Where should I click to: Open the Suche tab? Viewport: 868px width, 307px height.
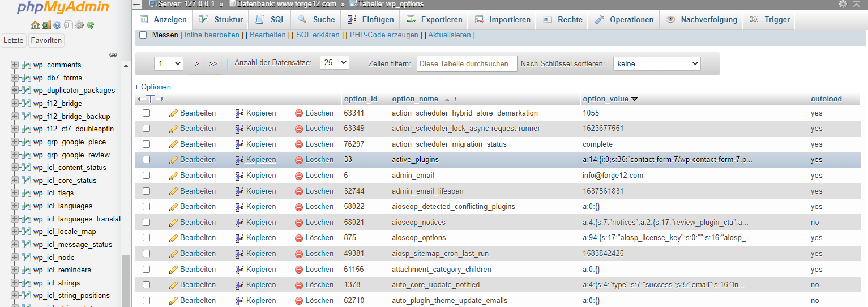tap(317, 20)
